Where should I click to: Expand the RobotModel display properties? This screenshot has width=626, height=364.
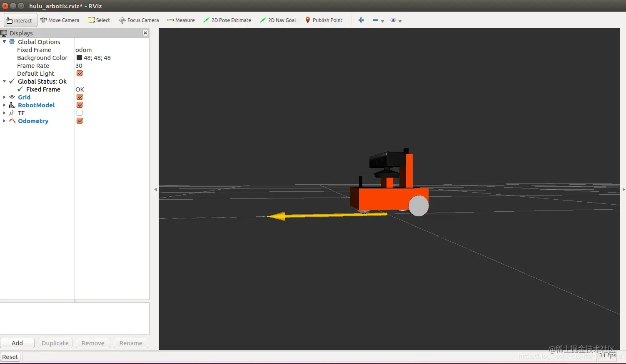(4, 105)
